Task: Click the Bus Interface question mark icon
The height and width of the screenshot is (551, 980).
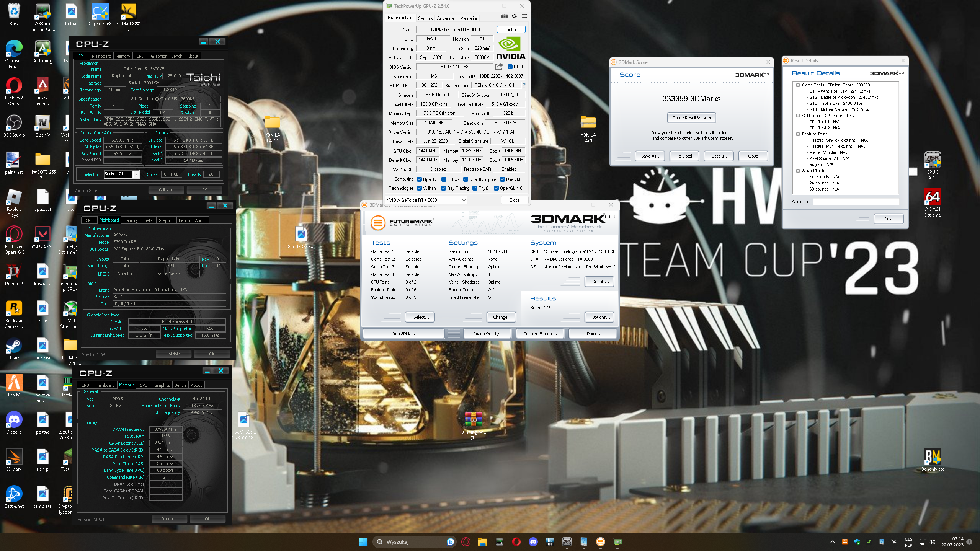Action: click(524, 85)
